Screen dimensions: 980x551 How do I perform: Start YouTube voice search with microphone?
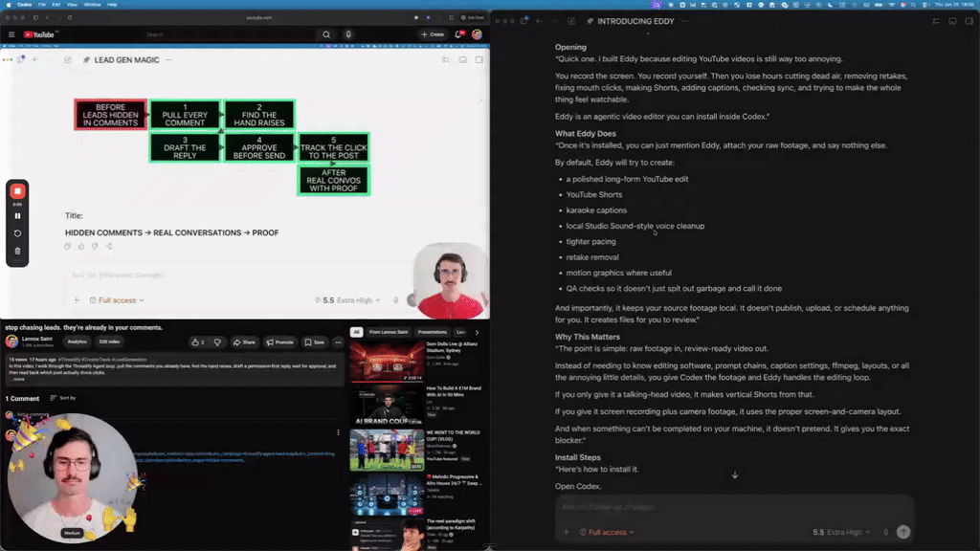[348, 35]
